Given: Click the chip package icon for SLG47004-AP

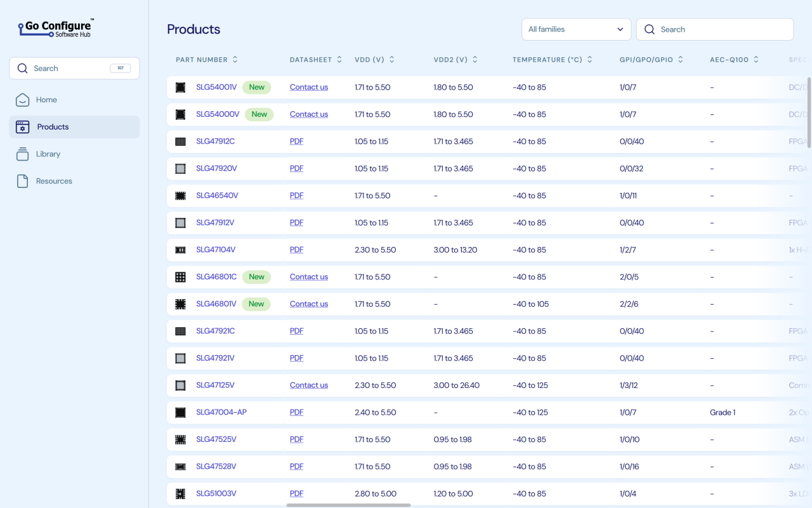Looking at the screenshot, I should click(x=180, y=412).
